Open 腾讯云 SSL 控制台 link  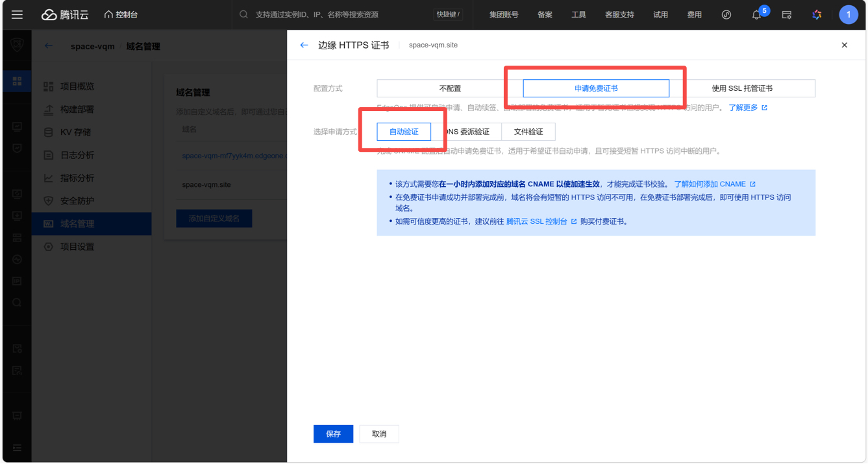536,221
